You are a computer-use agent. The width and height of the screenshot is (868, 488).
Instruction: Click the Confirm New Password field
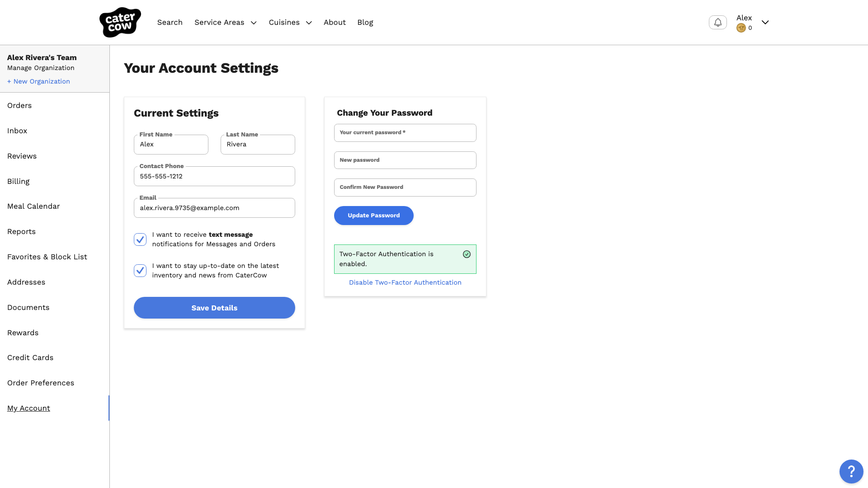(405, 188)
